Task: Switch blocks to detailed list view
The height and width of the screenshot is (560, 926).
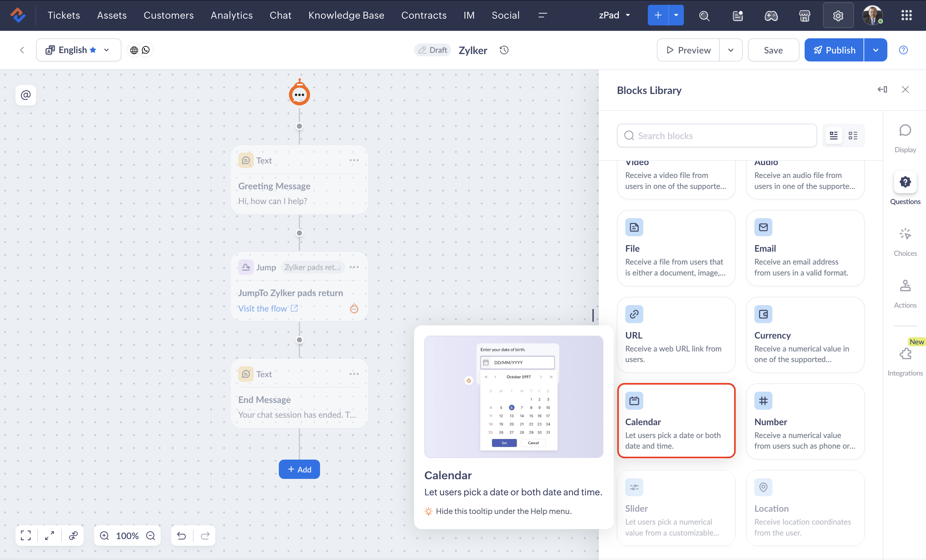Action: click(x=833, y=135)
